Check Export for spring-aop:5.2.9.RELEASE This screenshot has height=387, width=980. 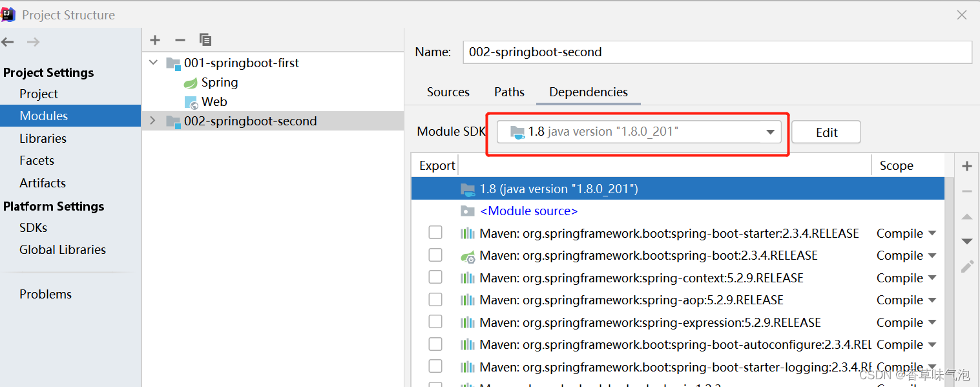[x=435, y=300]
